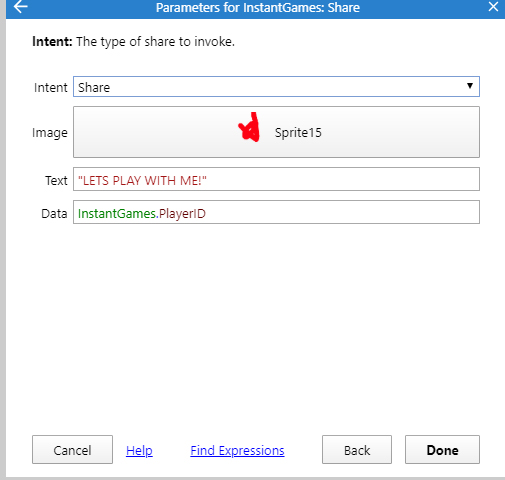The height and width of the screenshot is (480, 505).
Task: Open the Find Expressions link
Action: tap(237, 451)
